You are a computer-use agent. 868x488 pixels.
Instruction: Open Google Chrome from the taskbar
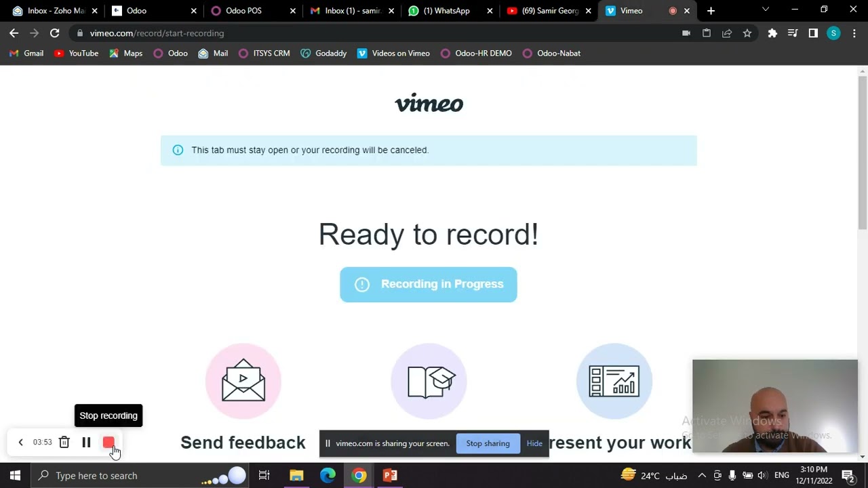359,476
